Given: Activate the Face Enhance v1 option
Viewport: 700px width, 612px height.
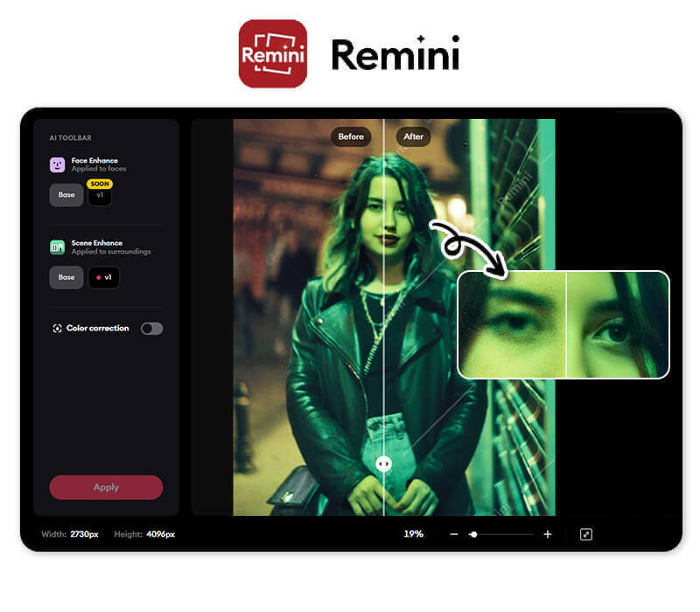Looking at the screenshot, I should pos(99,195).
